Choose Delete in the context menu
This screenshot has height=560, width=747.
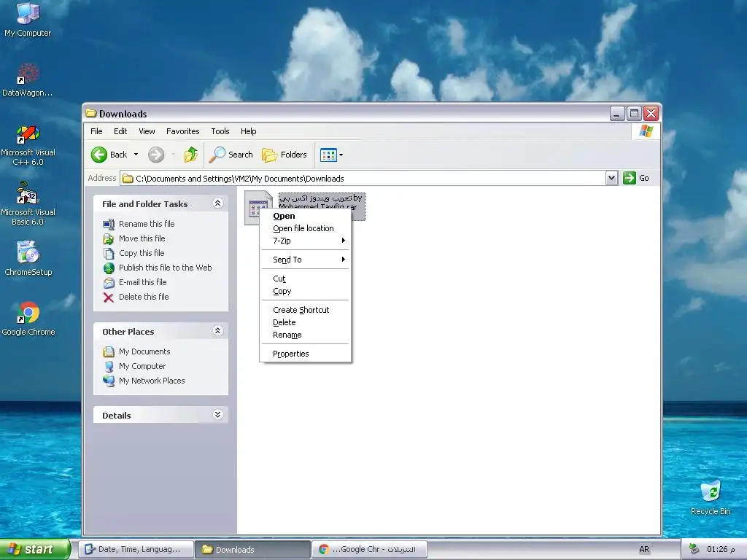click(x=305, y=322)
